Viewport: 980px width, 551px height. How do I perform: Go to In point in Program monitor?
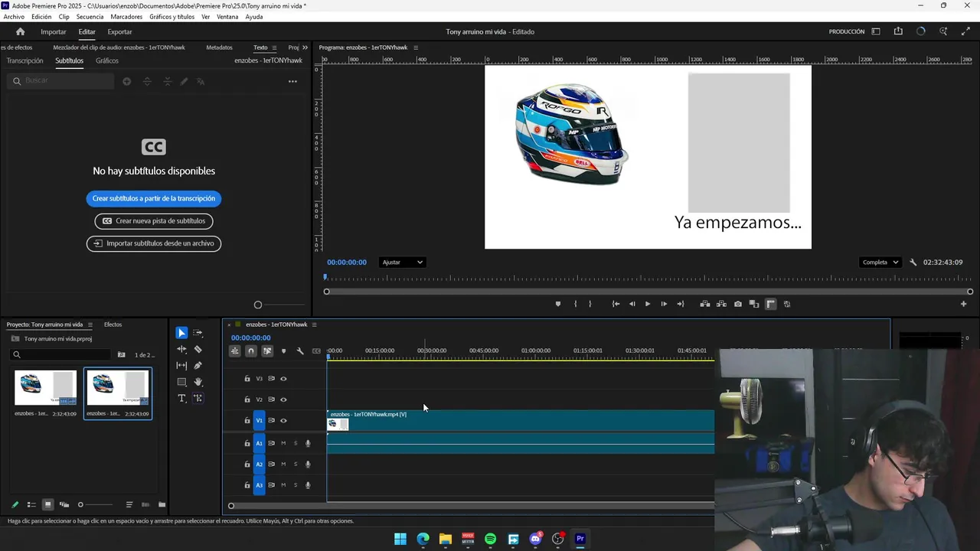pyautogui.click(x=616, y=304)
